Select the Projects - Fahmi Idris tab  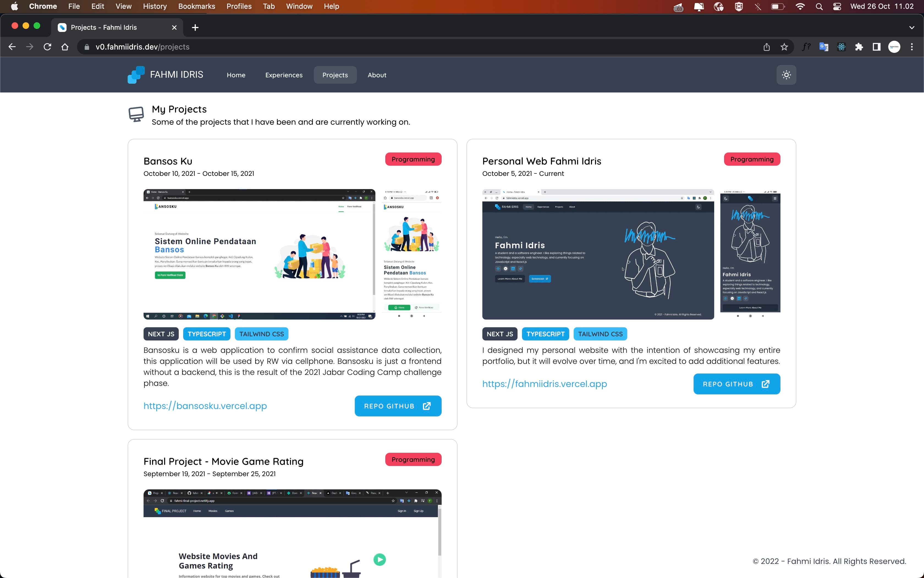tap(117, 28)
